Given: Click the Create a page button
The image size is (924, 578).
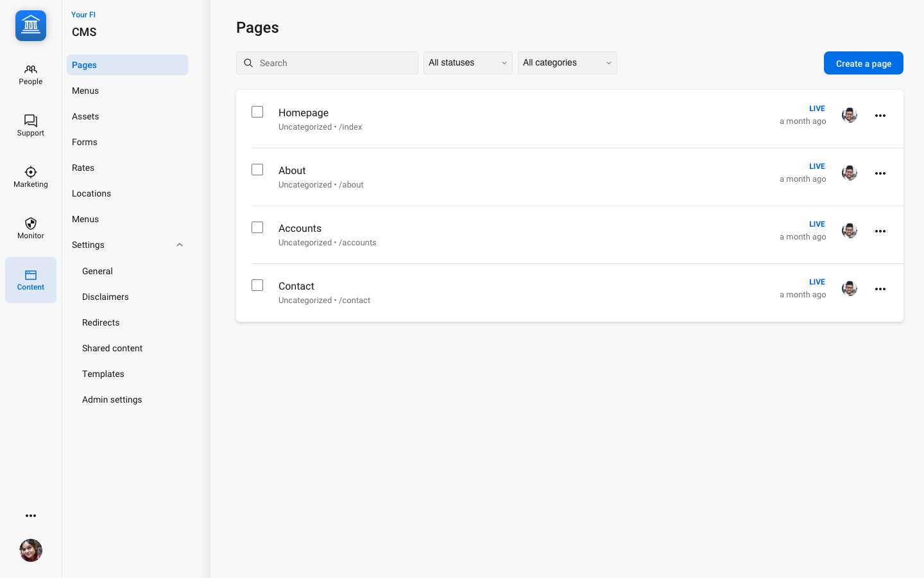Looking at the screenshot, I should 863,63.
